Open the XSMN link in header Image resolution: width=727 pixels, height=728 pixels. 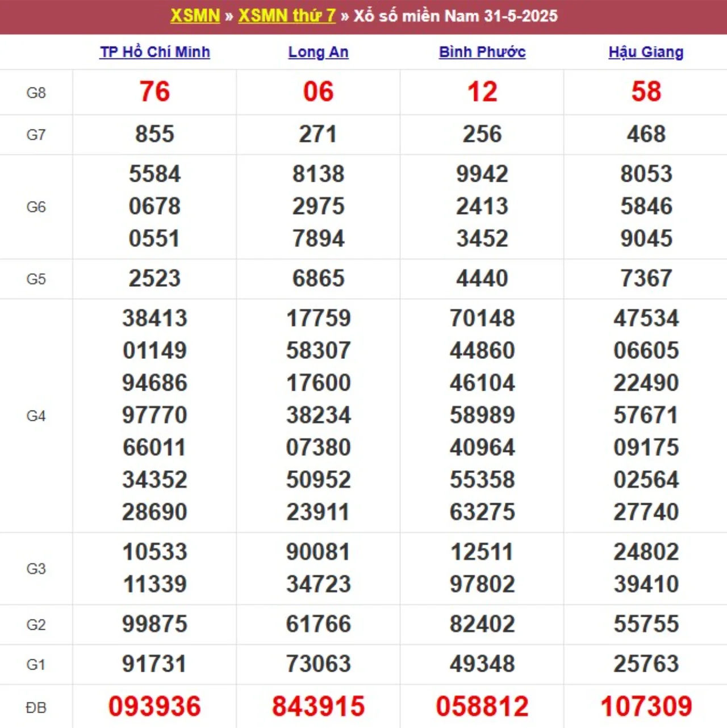(195, 16)
